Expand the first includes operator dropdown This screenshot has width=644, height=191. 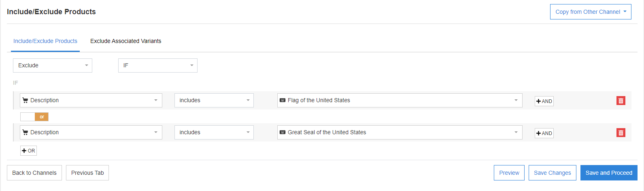[x=214, y=100]
